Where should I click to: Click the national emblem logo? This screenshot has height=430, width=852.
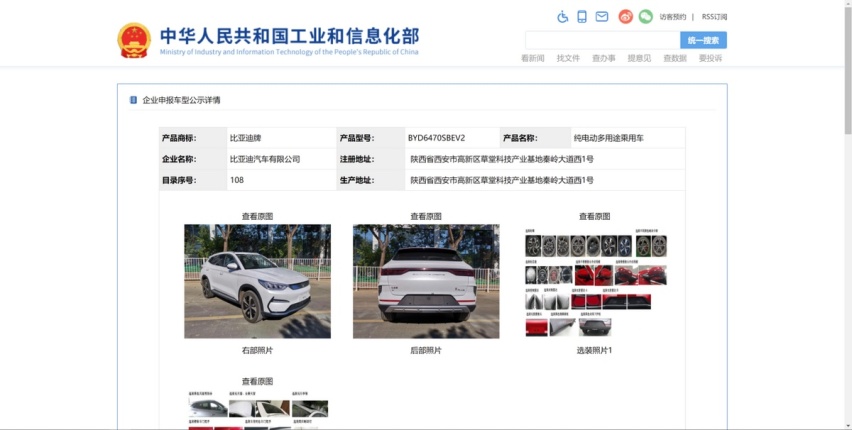point(134,40)
